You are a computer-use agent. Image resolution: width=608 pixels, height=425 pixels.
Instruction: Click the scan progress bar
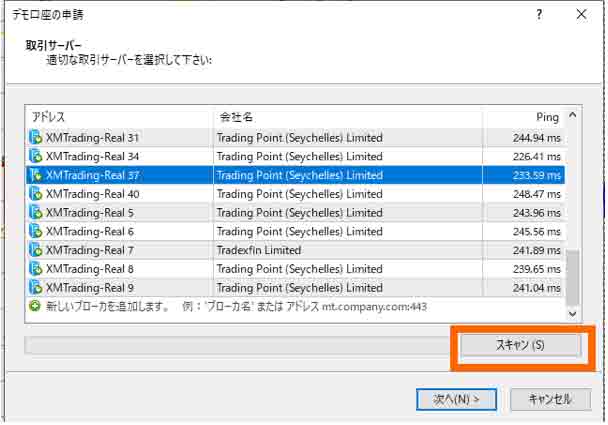(x=238, y=345)
